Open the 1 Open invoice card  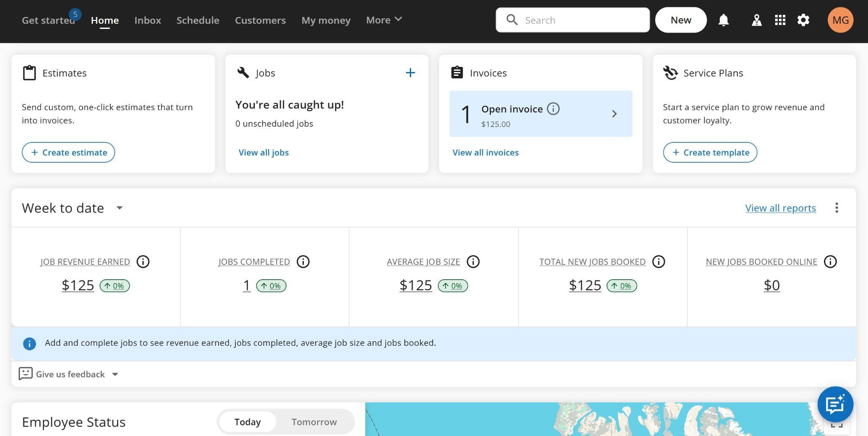pos(541,114)
